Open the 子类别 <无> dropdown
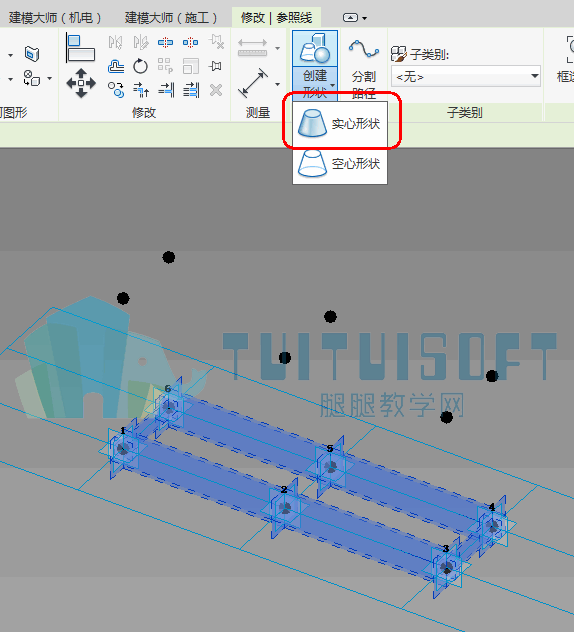 (x=466, y=76)
